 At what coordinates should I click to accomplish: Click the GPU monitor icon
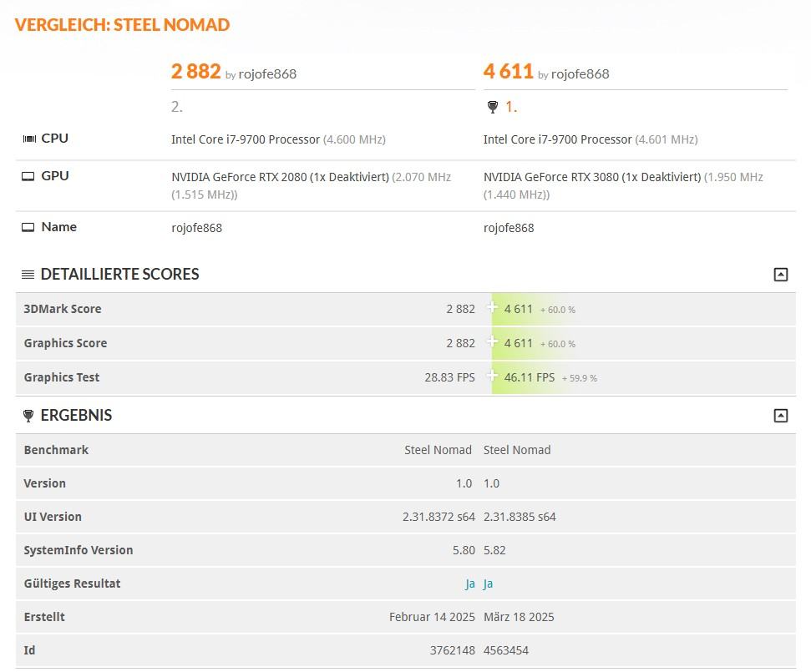pos(28,176)
